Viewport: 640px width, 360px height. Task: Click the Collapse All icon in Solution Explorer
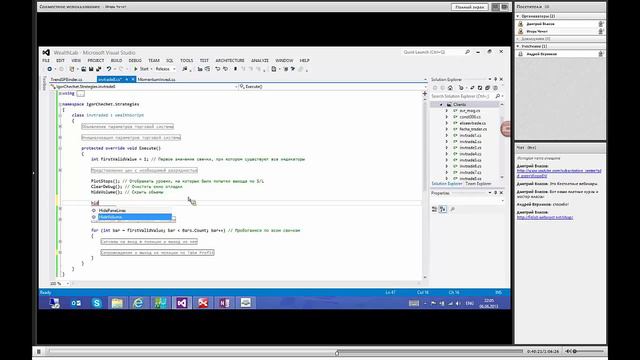pyautogui.click(x=480, y=88)
